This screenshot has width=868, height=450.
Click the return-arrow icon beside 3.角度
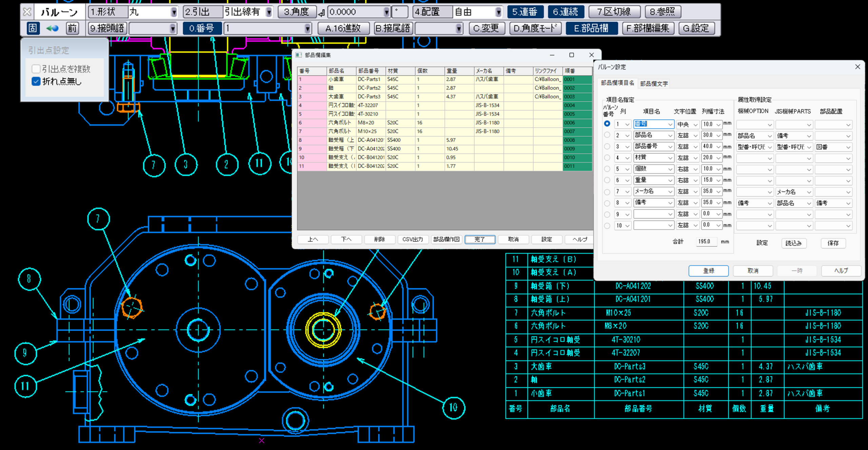[x=321, y=13]
